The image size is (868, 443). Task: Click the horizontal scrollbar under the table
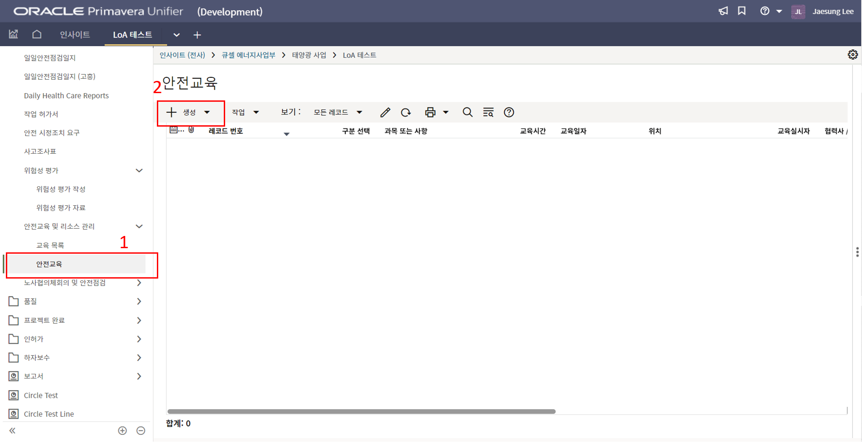click(361, 412)
